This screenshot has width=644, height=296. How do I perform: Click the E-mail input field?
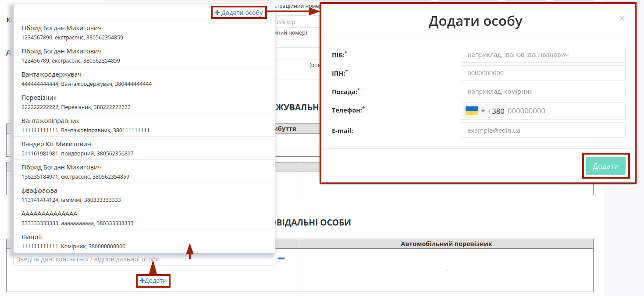(543, 130)
